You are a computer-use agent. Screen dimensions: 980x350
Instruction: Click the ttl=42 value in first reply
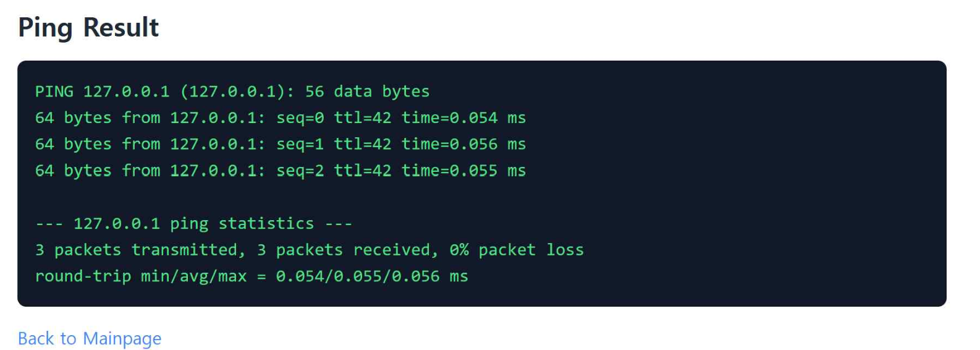point(363,118)
